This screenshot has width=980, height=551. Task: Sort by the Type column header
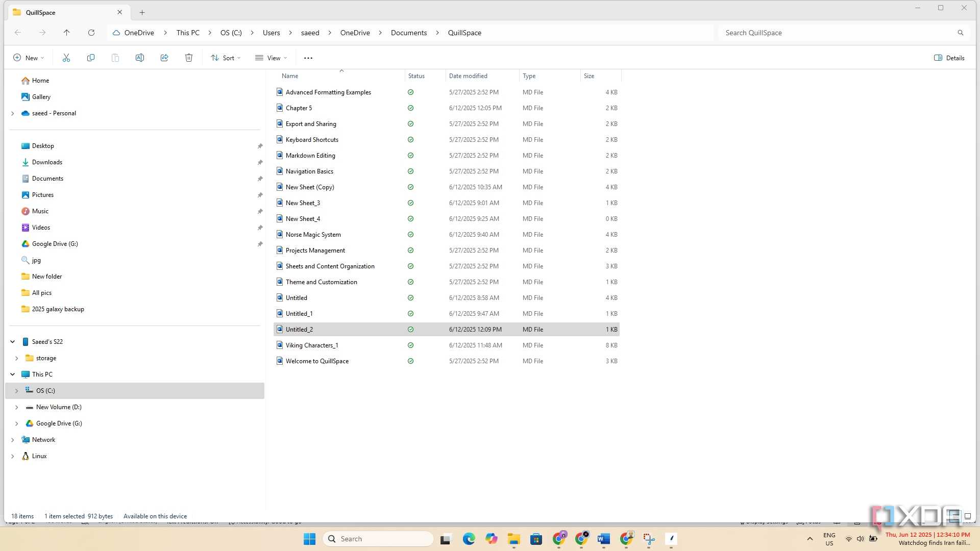[550, 76]
